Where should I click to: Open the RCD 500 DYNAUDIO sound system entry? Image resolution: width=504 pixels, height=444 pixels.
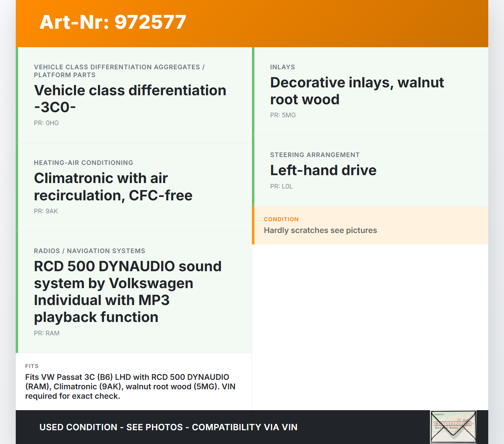pyautogui.click(x=128, y=291)
